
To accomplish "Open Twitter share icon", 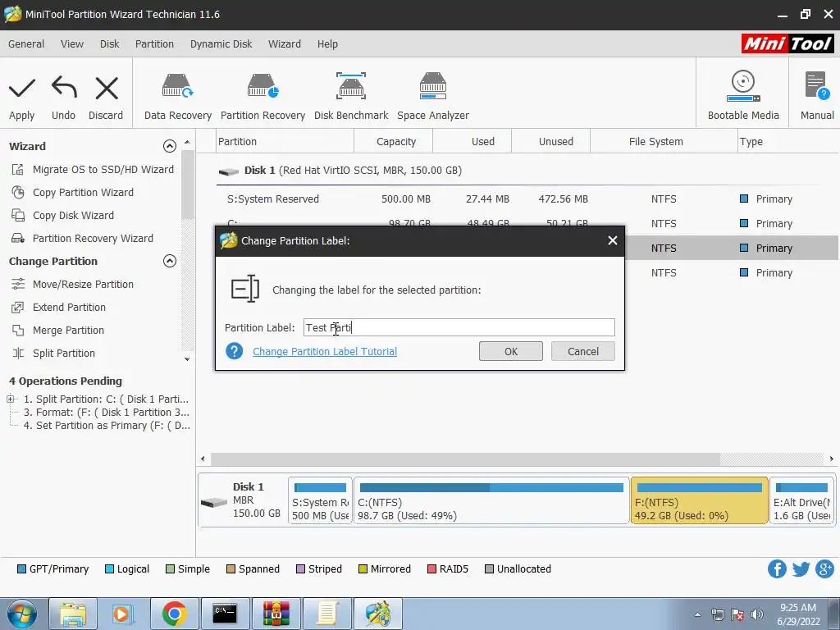I will pyautogui.click(x=801, y=569).
